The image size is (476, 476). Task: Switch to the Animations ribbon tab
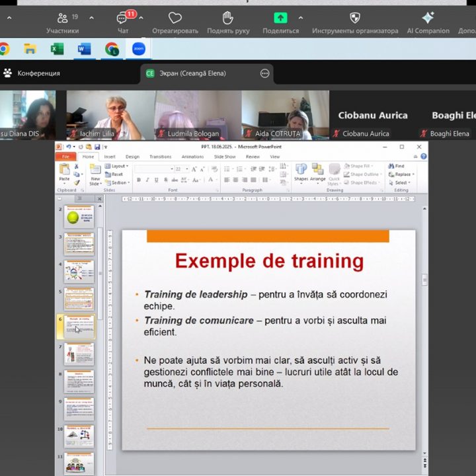coord(192,157)
